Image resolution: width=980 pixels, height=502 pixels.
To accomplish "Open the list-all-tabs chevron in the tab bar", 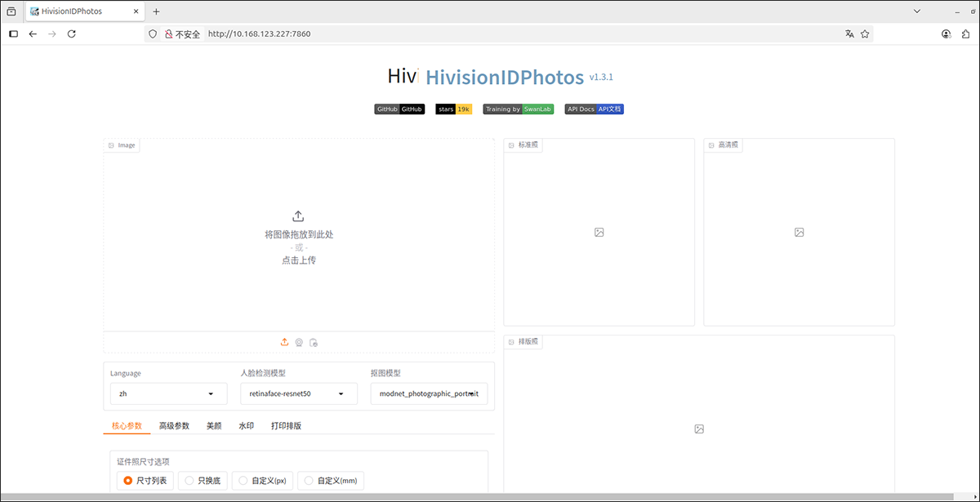I will point(917,11).
